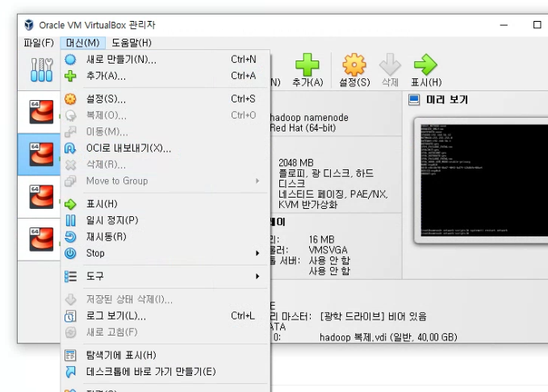
Task: Click the VMSVGA controller value
Action: pos(328,250)
